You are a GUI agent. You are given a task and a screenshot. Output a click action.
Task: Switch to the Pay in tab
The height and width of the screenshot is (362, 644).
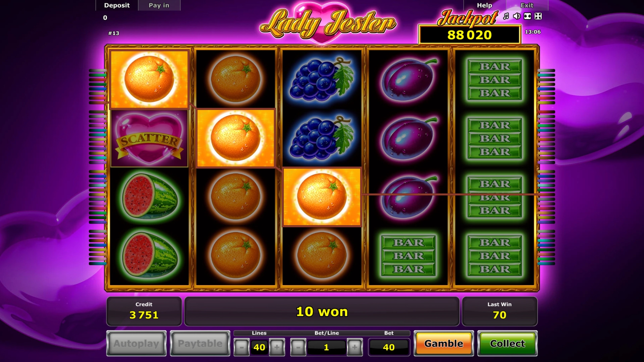pyautogui.click(x=159, y=5)
